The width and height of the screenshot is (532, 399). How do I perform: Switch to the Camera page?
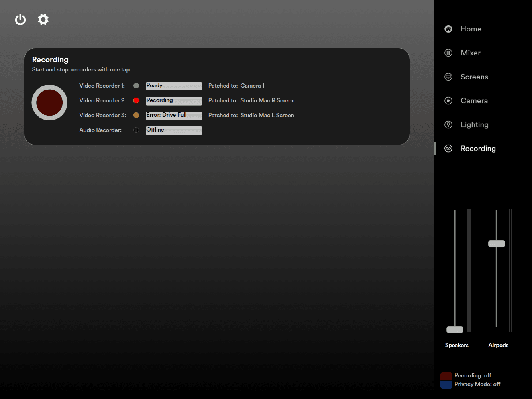(x=474, y=100)
